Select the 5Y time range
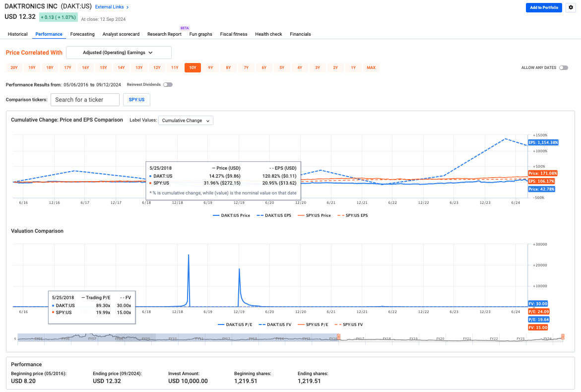Image resolution: width=581 pixels, height=392 pixels. pyautogui.click(x=282, y=68)
